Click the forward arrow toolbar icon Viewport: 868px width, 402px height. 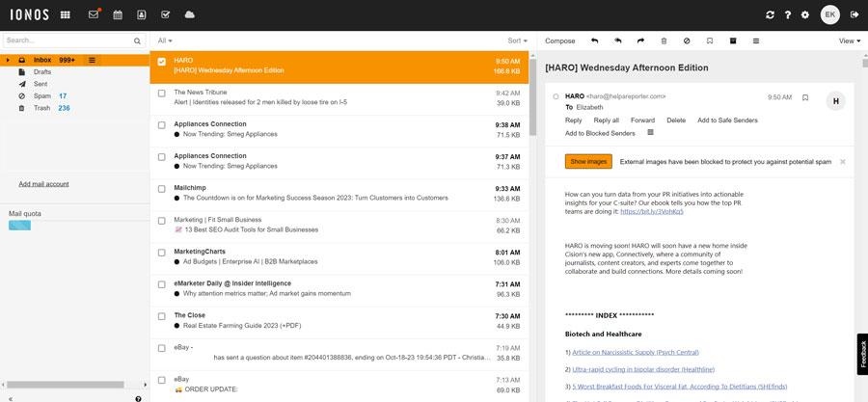click(x=640, y=40)
